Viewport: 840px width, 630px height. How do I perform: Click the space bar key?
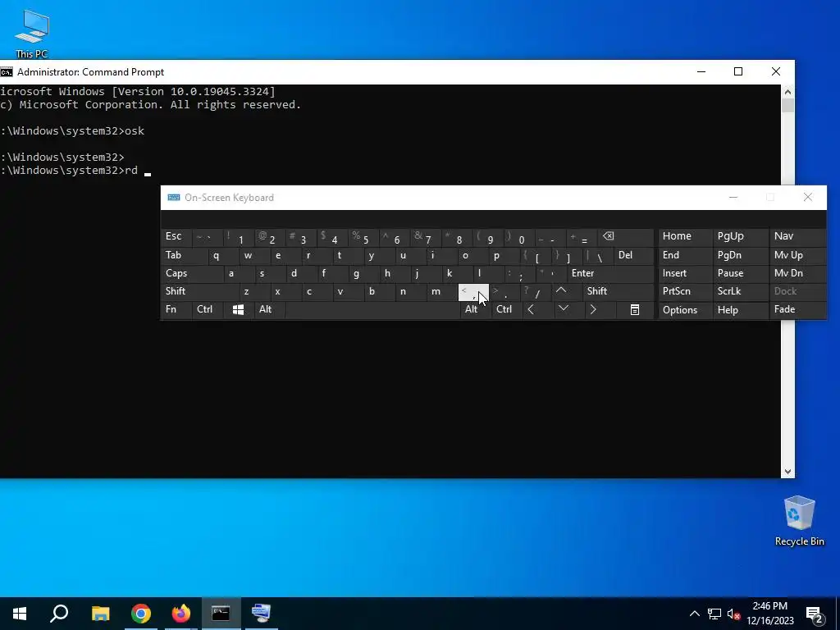pyautogui.click(x=372, y=309)
